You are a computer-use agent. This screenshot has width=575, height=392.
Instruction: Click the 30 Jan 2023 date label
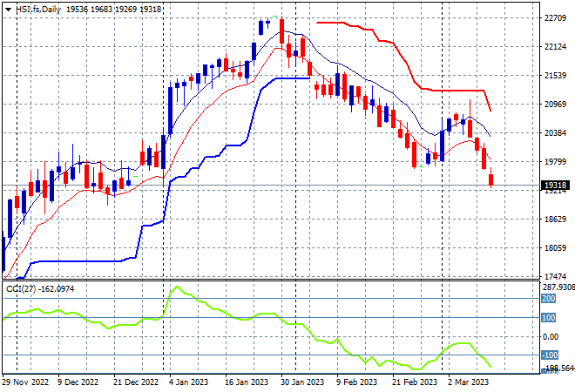tap(302, 382)
